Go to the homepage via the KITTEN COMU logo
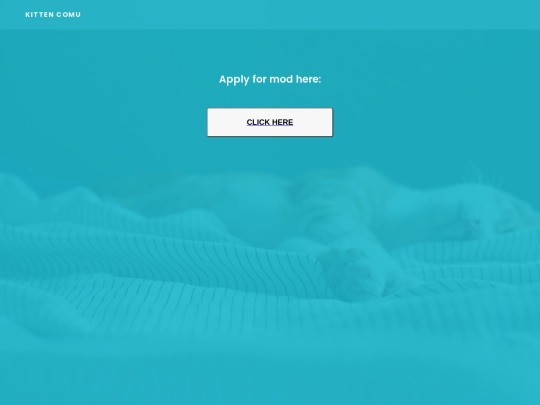This screenshot has width=540, height=405. [x=53, y=14]
